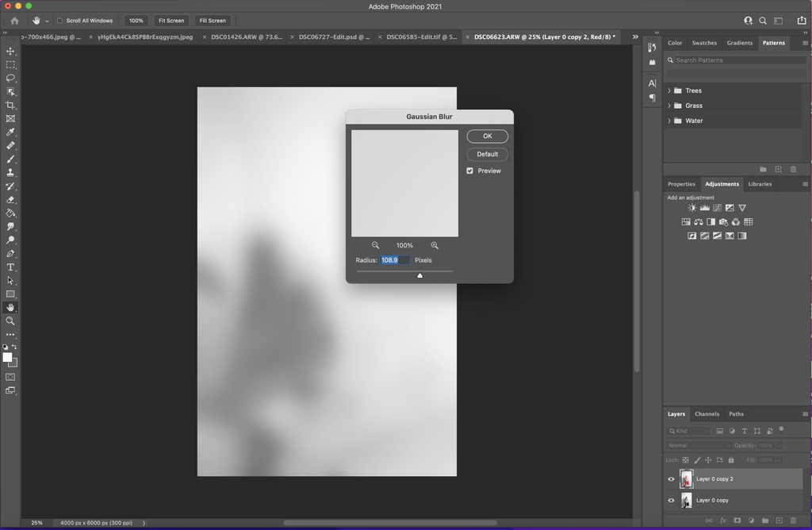The width and height of the screenshot is (812, 530).
Task: Select the Move tool
Action: tap(10, 50)
